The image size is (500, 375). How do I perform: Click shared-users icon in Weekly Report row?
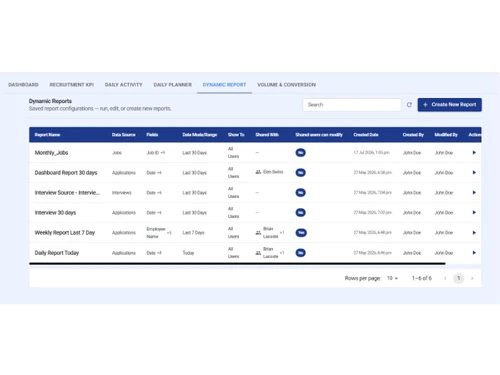pyautogui.click(x=258, y=233)
